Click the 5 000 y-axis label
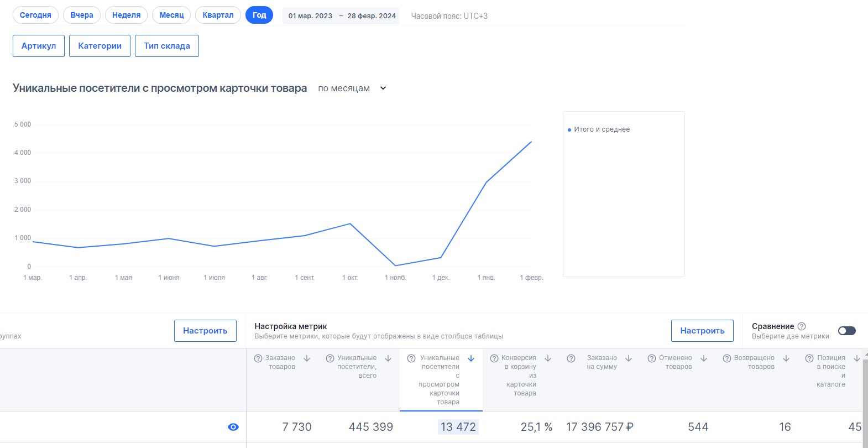868x448 pixels. (23, 124)
